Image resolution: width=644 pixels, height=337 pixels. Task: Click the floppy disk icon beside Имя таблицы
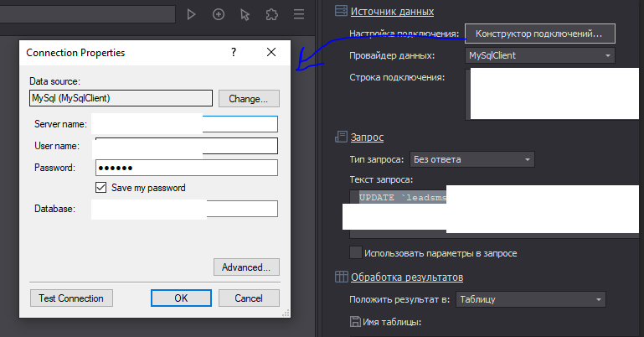[x=356, y=321]
